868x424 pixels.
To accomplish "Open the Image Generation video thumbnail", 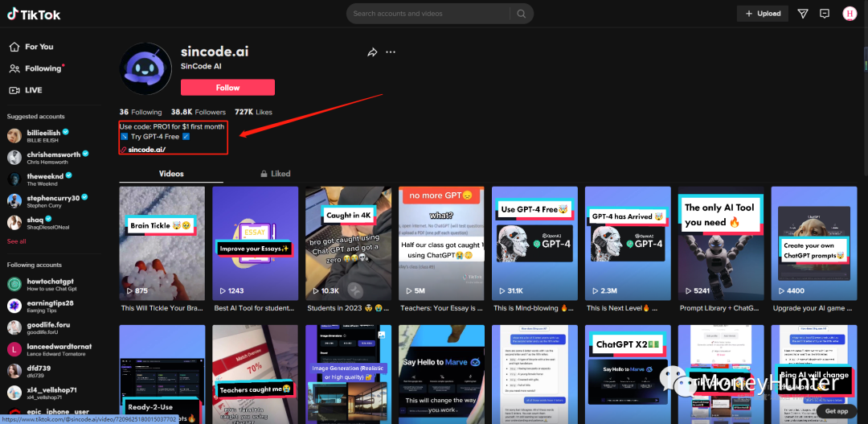I will click(348, 374).
